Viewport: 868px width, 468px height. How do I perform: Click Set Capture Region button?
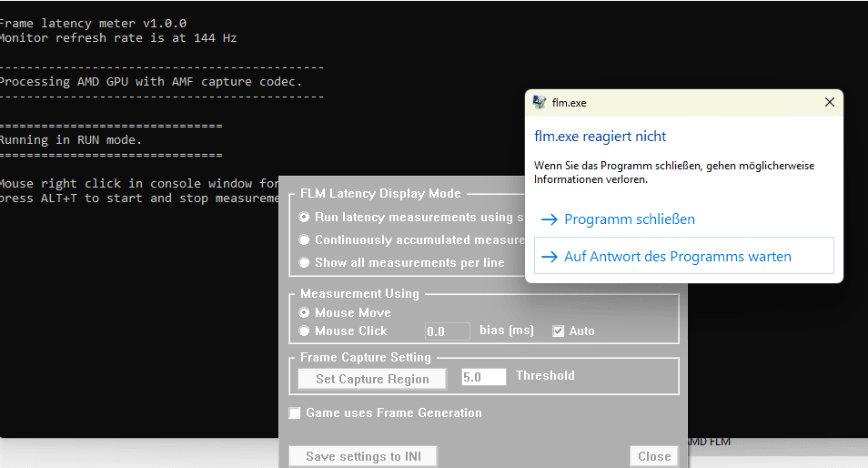tap(372, 379)
